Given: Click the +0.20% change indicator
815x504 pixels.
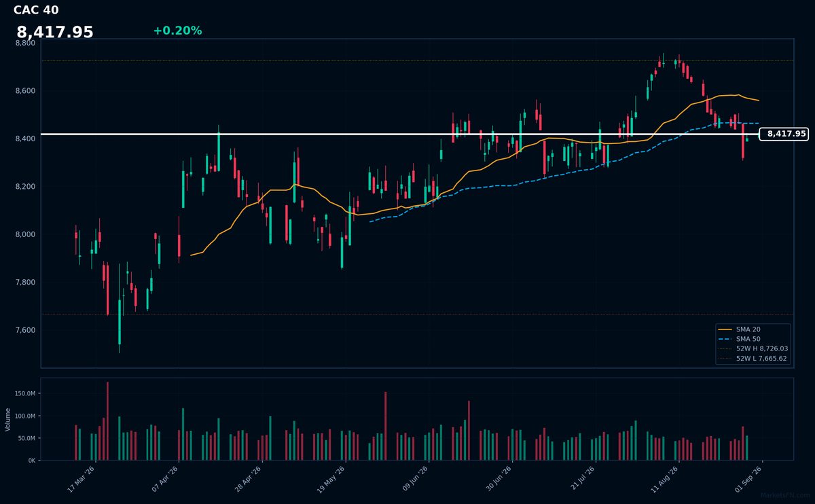Looking at the screenshot, I should click(x=177, y=31).
